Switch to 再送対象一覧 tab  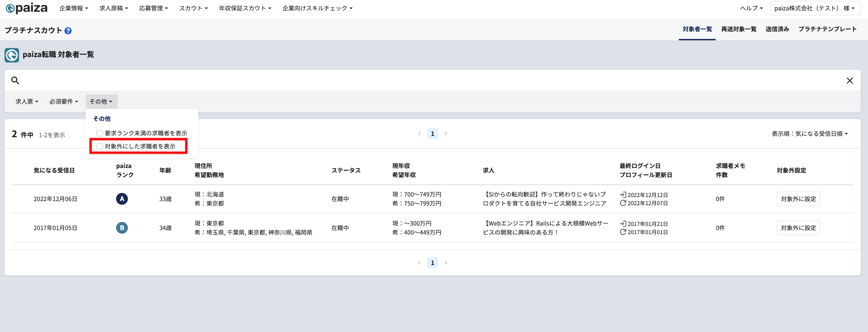[x=739, y=29]
